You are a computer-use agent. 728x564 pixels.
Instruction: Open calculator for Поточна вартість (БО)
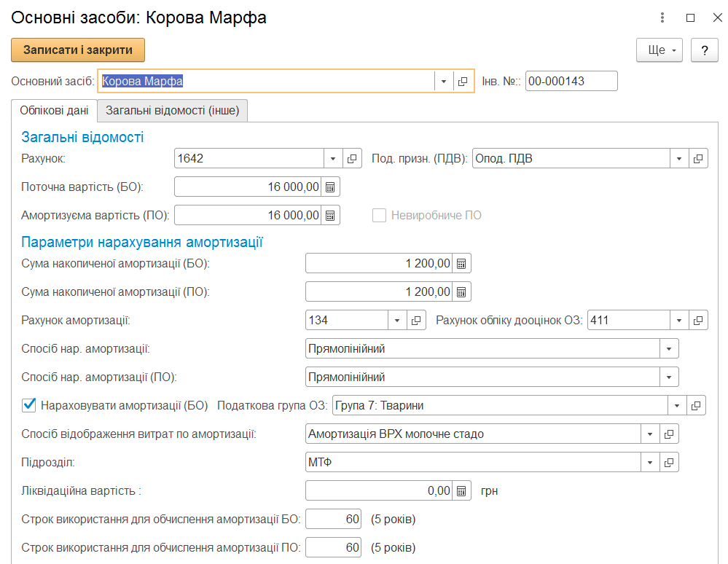click(x=330, y=187)
